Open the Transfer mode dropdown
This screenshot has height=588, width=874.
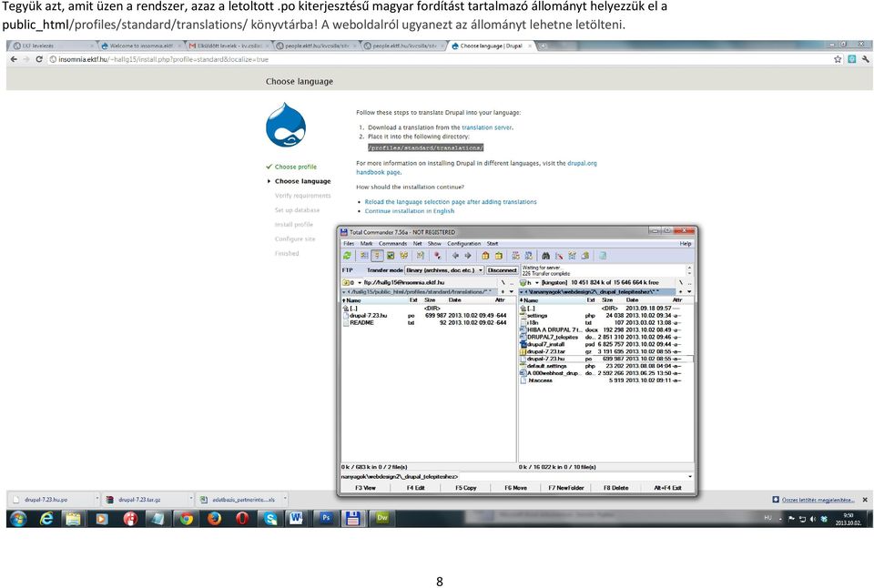pos(445,270)
